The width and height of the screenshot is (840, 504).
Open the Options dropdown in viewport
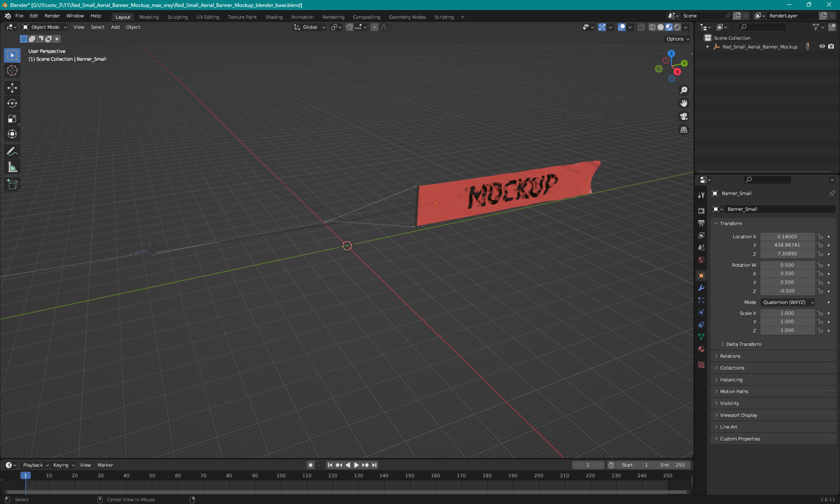click(x=678, y=39)
